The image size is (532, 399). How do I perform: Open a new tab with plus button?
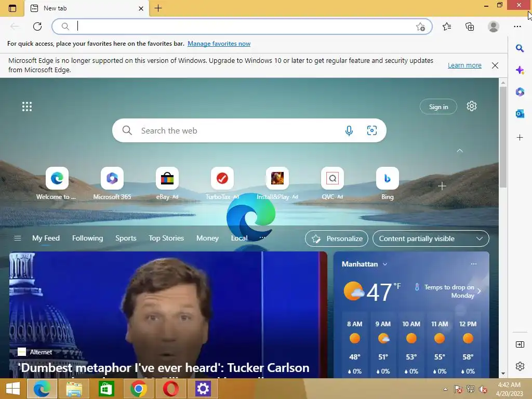pyautogui.click(x=158, y=8)
